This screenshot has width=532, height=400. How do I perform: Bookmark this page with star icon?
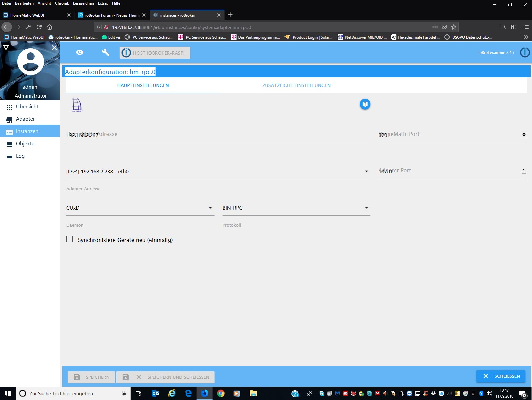[x=453, y=27]
